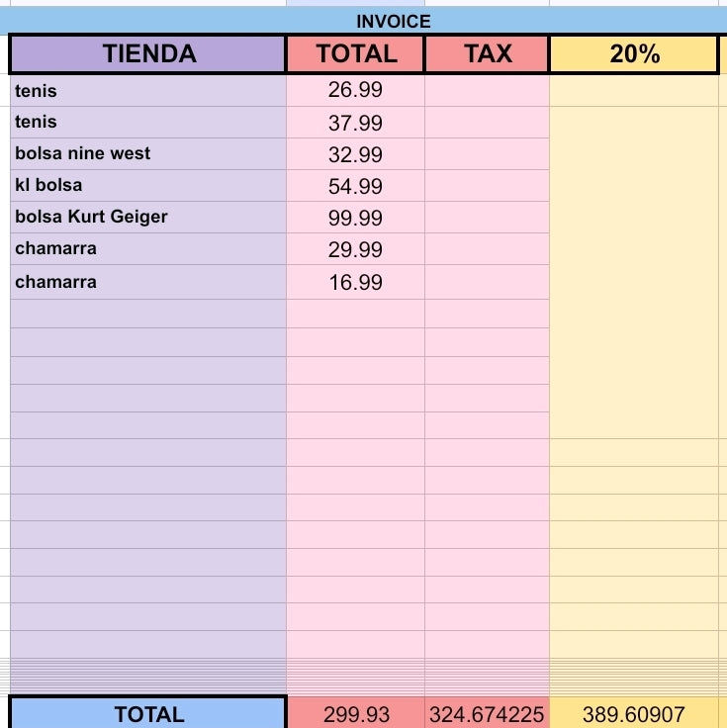Click the blue TOTAL footer label cell
Viewport: 727px width, 728px height.
tap(148, 713)
